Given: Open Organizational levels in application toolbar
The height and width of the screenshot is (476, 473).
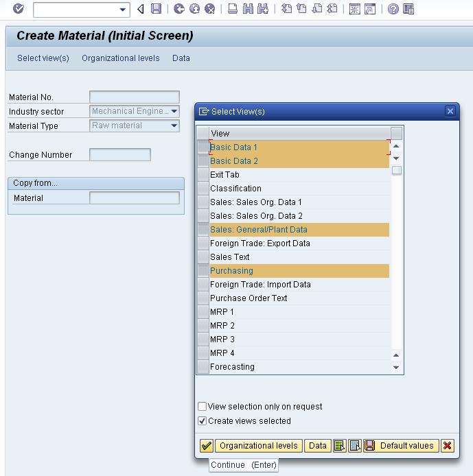Looking at the screenshot, I should coord(121,58).
